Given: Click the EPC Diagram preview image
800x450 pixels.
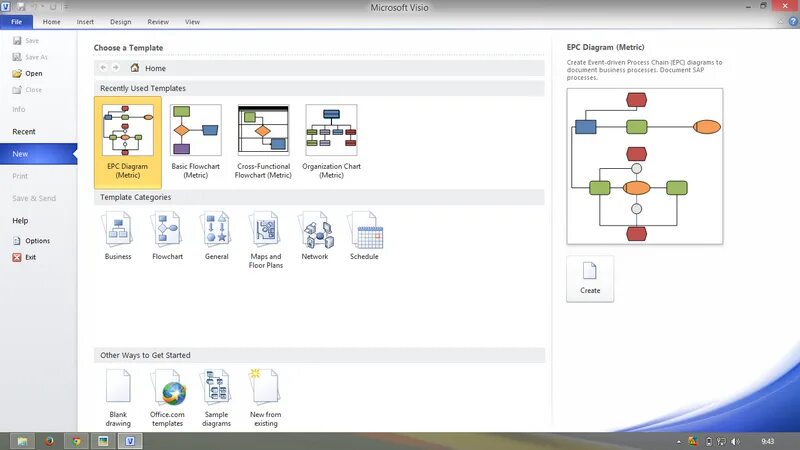Looking at the screenshot, I should click(x=644, y=166).
